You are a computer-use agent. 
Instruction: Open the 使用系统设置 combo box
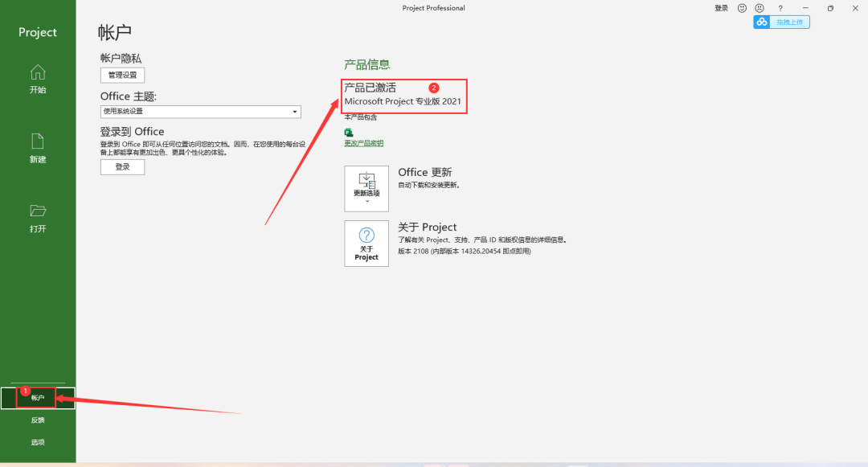pos(200,111)
